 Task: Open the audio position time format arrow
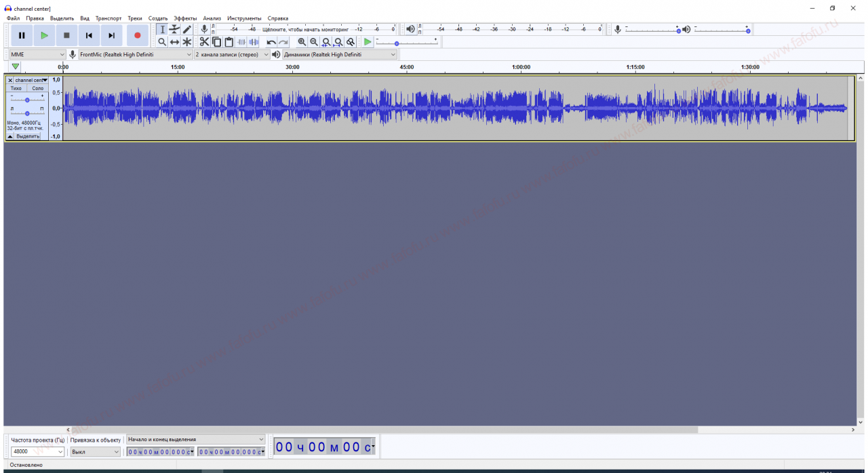[373, 447]
